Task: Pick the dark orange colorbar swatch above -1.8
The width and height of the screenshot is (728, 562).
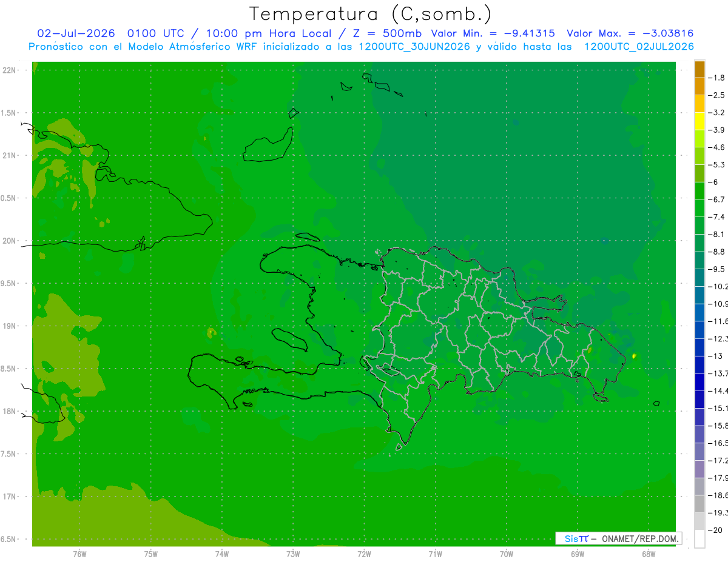Action: pyautogui.click(x=699, y=69)
